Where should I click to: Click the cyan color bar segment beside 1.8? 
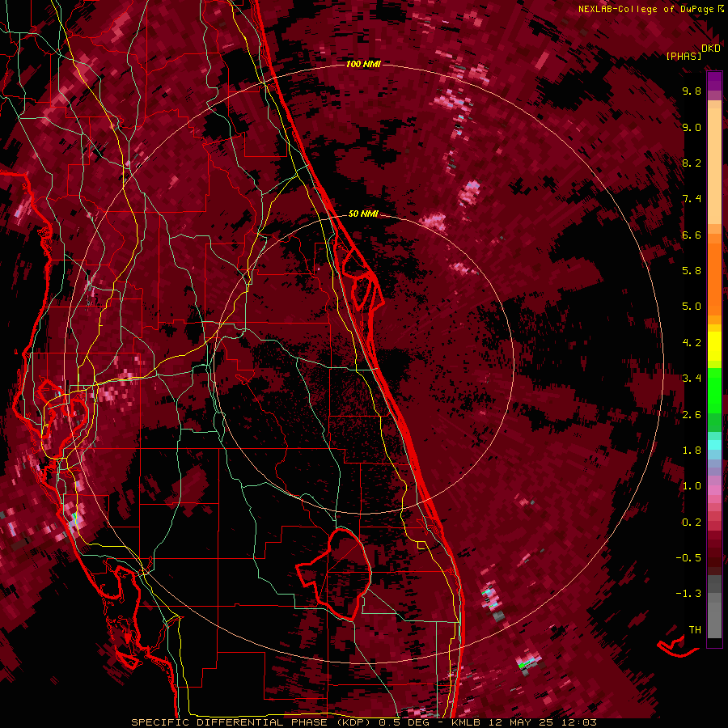714,445
